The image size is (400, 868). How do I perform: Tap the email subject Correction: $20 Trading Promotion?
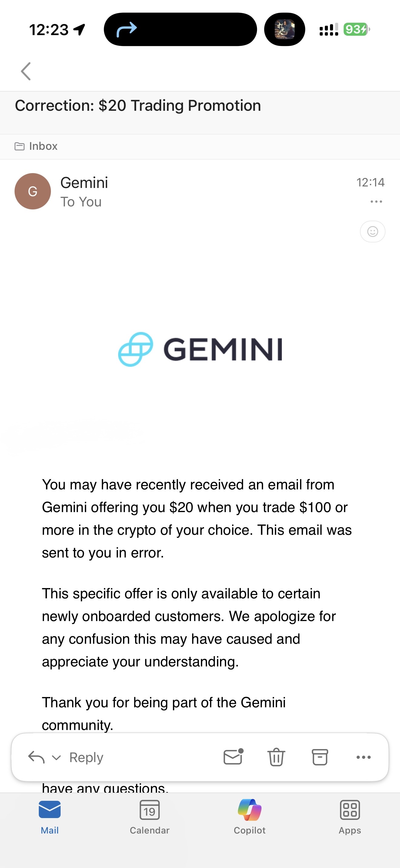138,105
